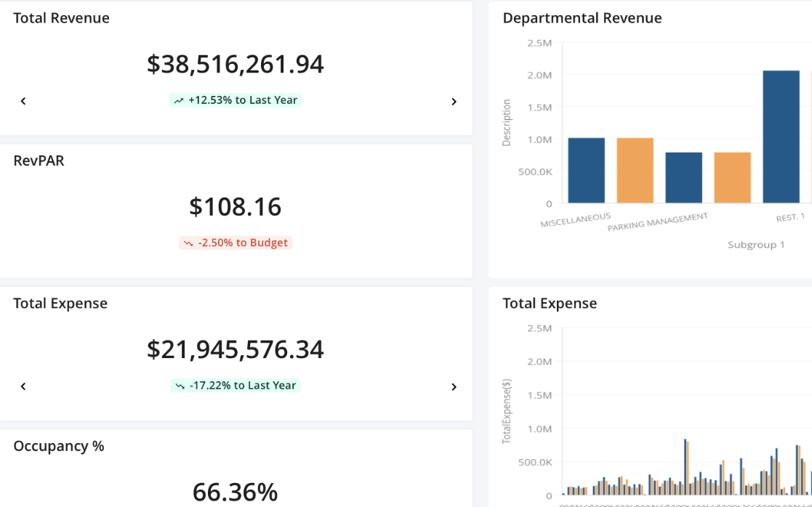Click next arrow on Total Expense card
The width and height of the screenshot is (812, 507).
point(454,387)
